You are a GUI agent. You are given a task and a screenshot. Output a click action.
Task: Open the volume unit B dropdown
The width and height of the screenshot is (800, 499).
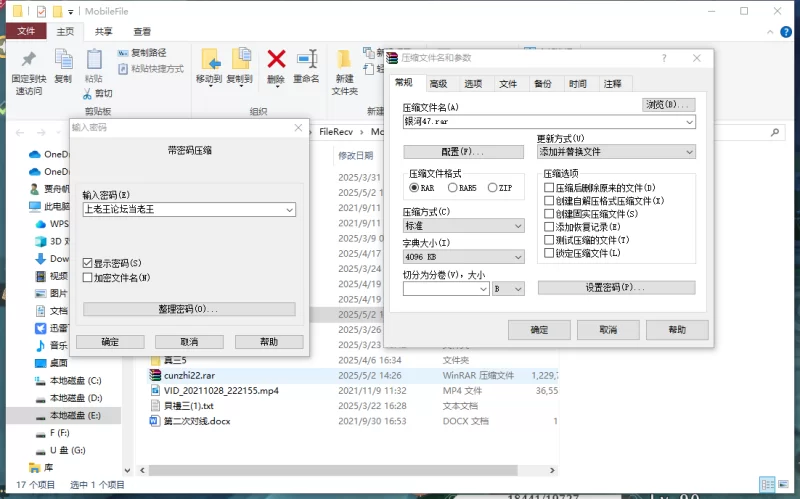[508, 289]
